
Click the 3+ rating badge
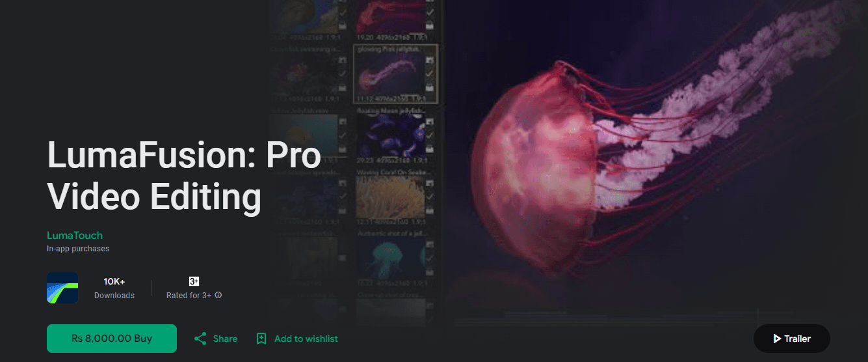point(194,281)
